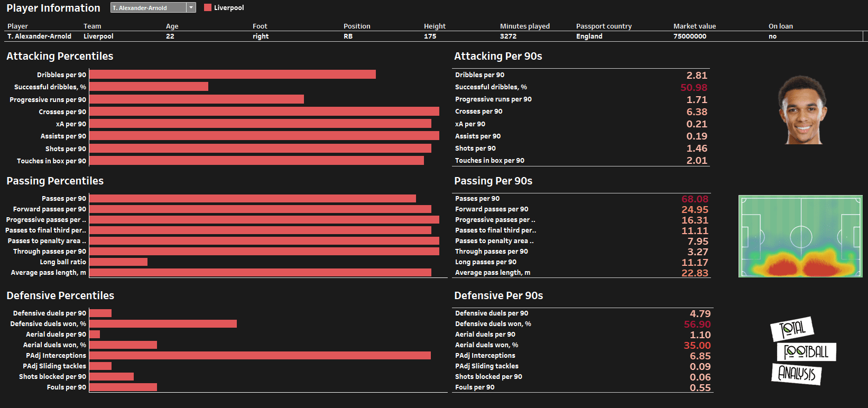The height and width of the screenshot is (408, 868).
Task: Select the Assists per 90 percentile bar
Action: [x=264, y=136]
